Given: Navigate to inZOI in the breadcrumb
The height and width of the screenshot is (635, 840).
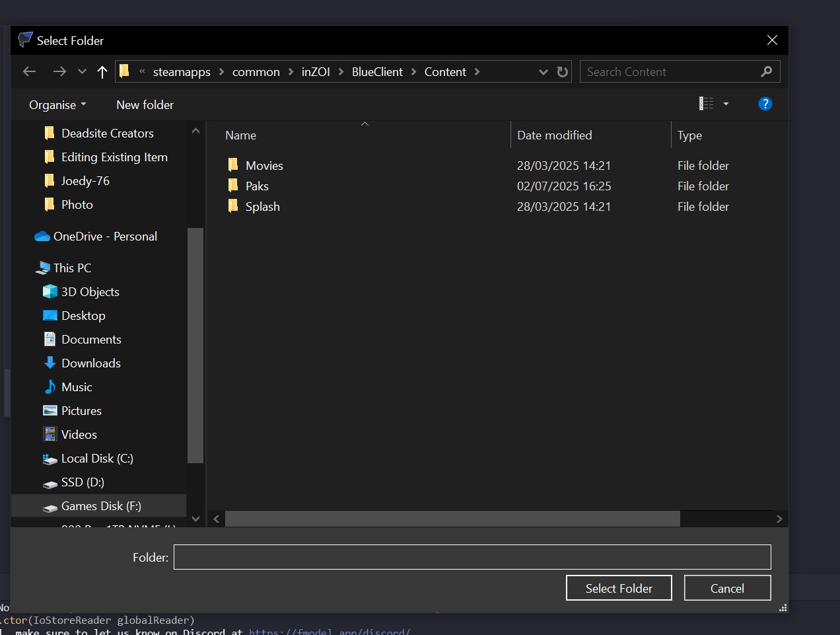Looking at the screenshot, I should tap(316, 71).
